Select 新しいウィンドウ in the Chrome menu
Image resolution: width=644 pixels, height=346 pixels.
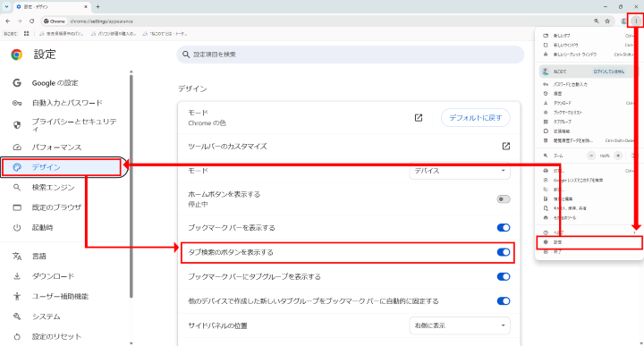pyautogui.click(x=589, y=45)
